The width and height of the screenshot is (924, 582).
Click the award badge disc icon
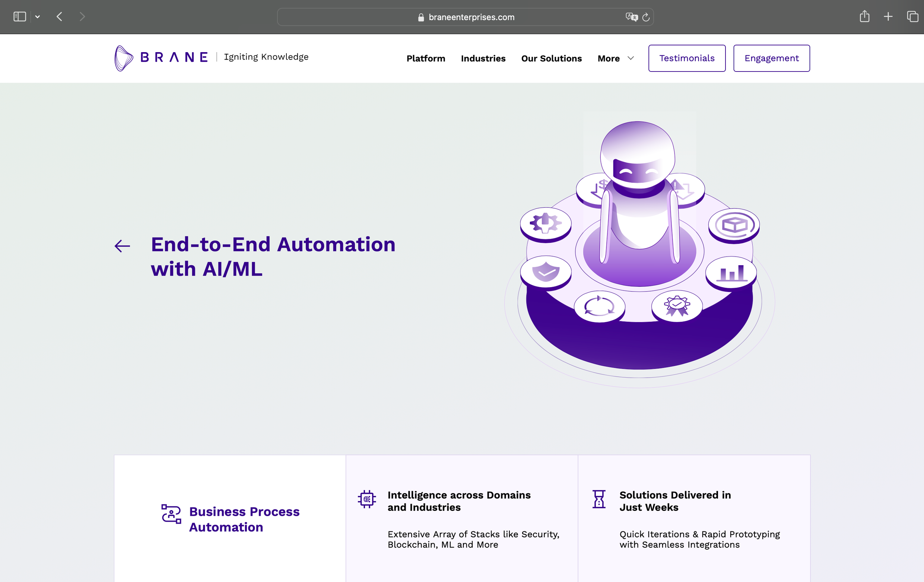tap(677, 305)
